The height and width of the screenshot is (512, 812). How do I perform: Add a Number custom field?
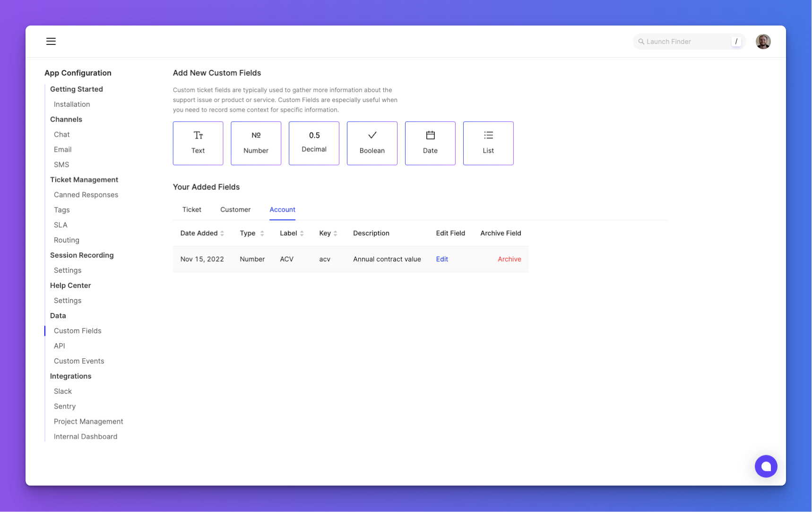pyautogui.click(x=256, y=143)
